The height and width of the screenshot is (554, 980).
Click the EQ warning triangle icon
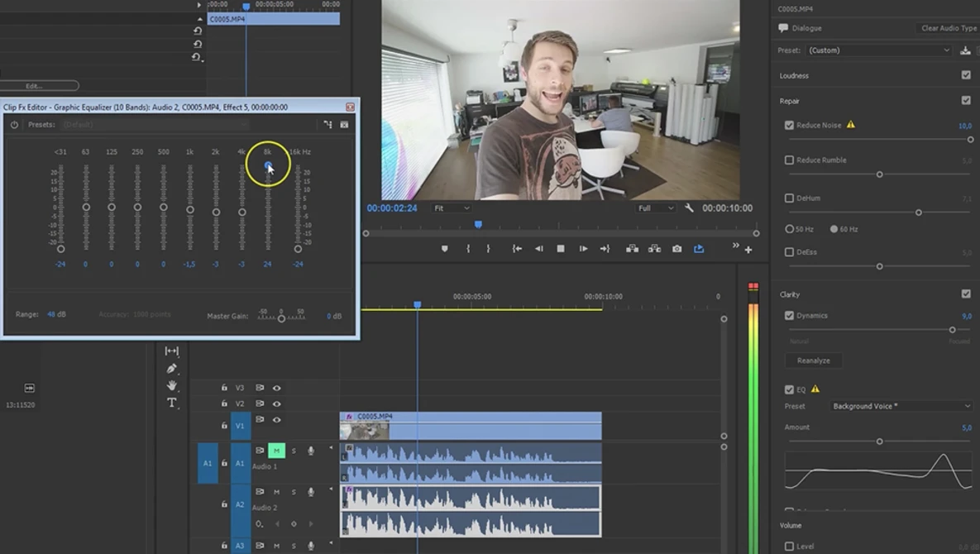point(815,389)
